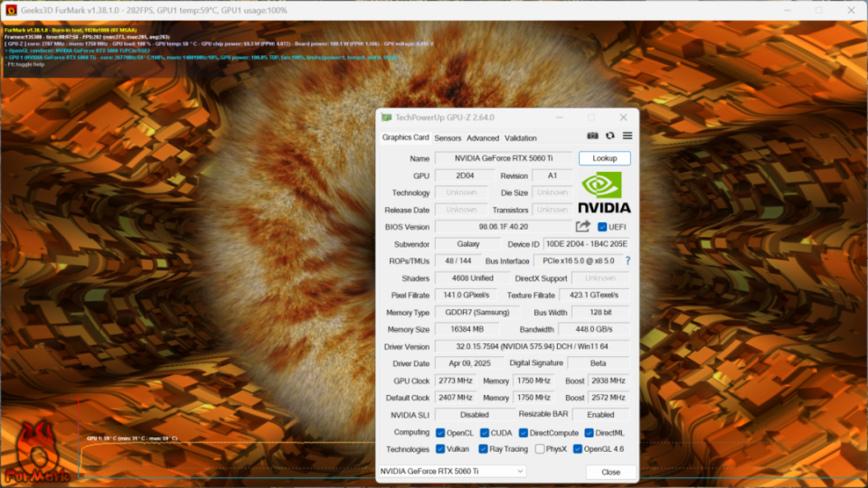Toggle the PhysX checkbox
Viewport: 868px width, 488px height.
click(x=540, y=449)
